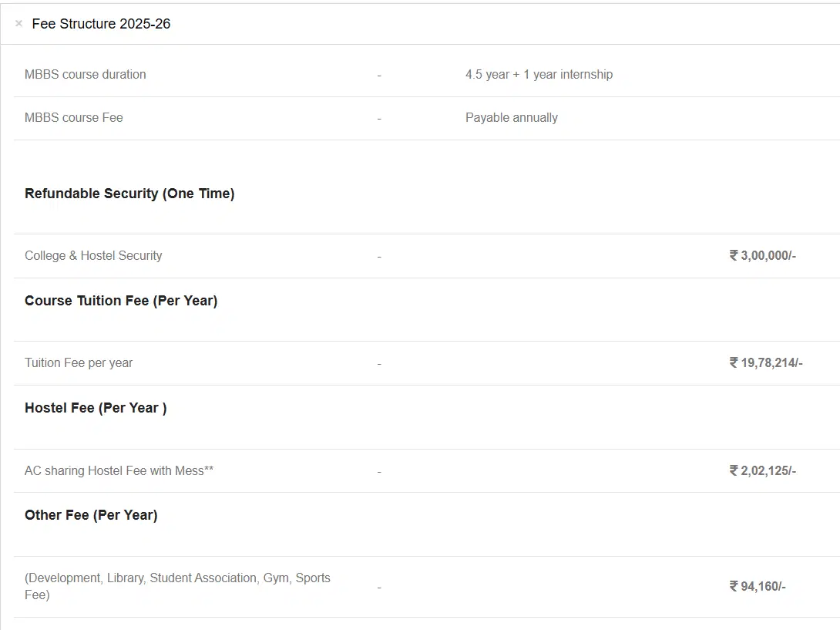Click the dash separator in MBBS course duration row
The width and height of the screenshot is (840, 630).
click(x=379, y=76)
